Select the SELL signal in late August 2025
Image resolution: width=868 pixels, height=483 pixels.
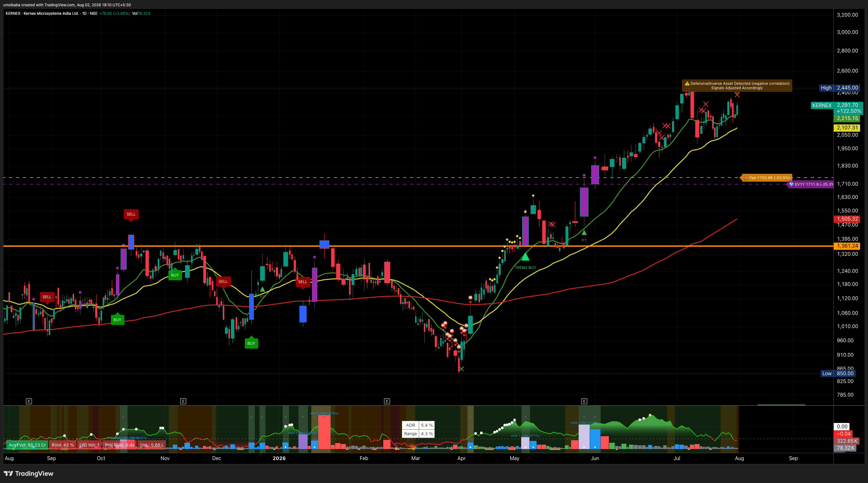point(47,297)
